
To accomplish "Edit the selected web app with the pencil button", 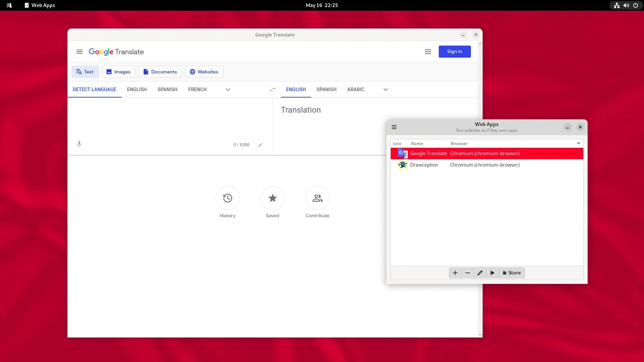I will point(480,273).
